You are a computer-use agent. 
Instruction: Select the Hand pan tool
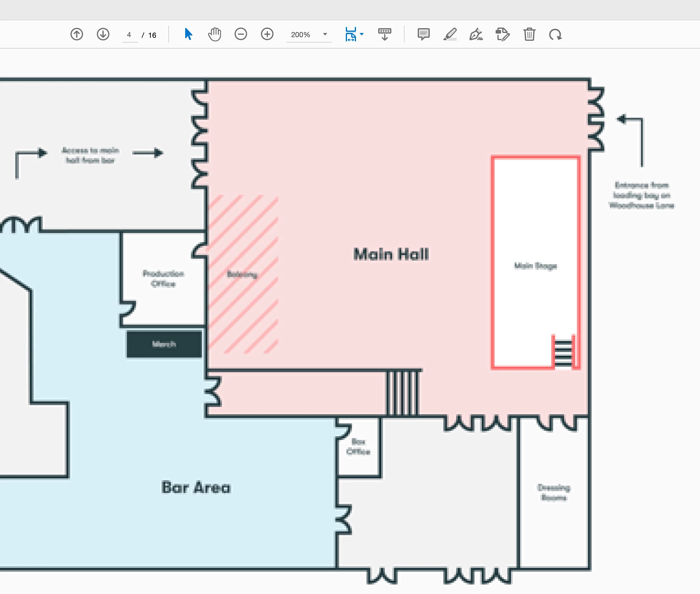215,34
